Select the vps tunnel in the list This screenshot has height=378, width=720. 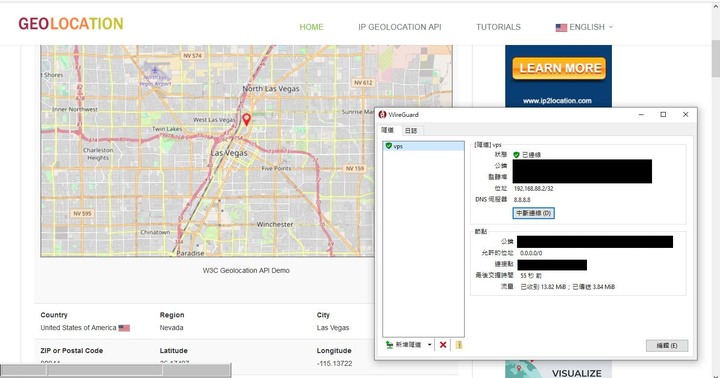tap(423, 146)
